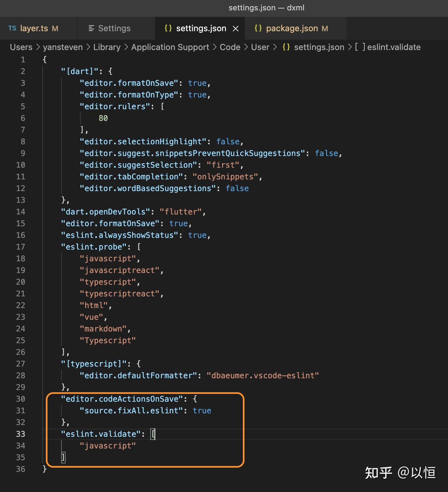Click the "[typescript]" key
The height and width of the screenshot is (492, 448).
click(x=94, y=364)
